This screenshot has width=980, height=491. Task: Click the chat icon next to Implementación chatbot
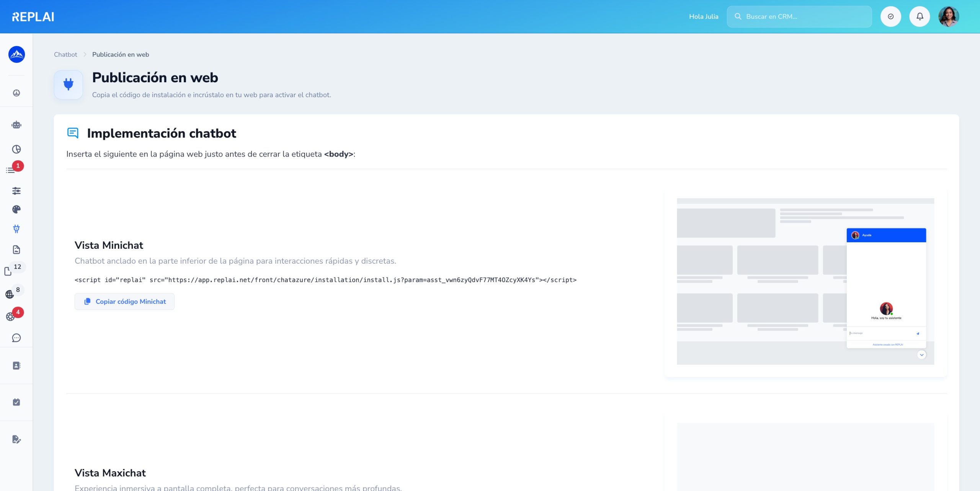73,133
